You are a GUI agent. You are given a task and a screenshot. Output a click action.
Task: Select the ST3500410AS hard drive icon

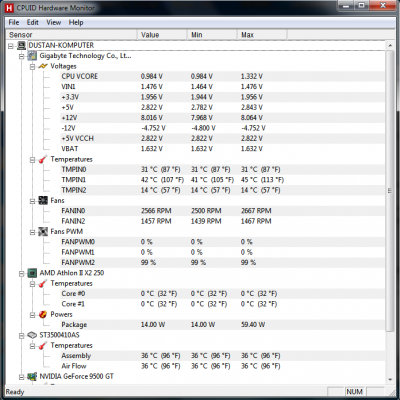coord(32,335)
